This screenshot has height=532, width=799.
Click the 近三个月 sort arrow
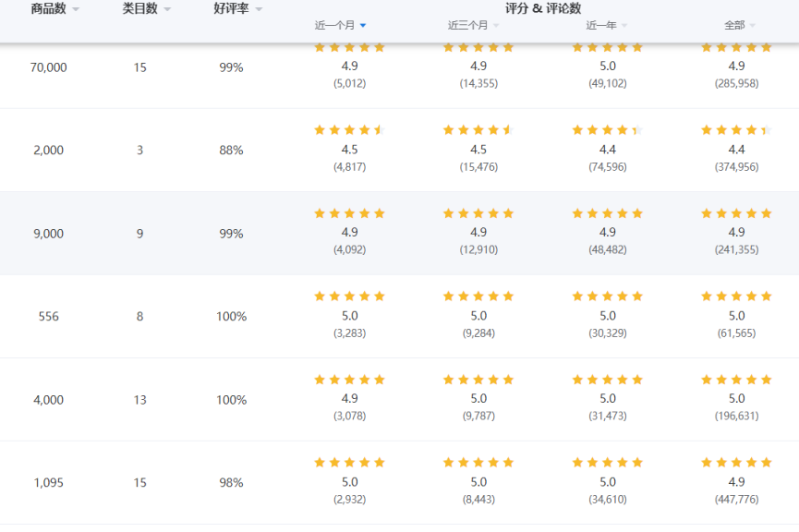[x=496, y=26]
